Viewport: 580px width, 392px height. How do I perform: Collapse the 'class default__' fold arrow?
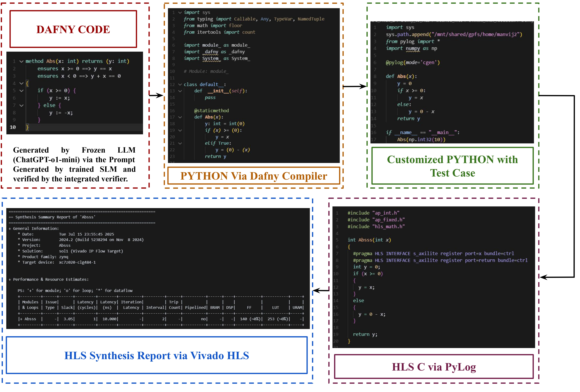tap(180, 84)
